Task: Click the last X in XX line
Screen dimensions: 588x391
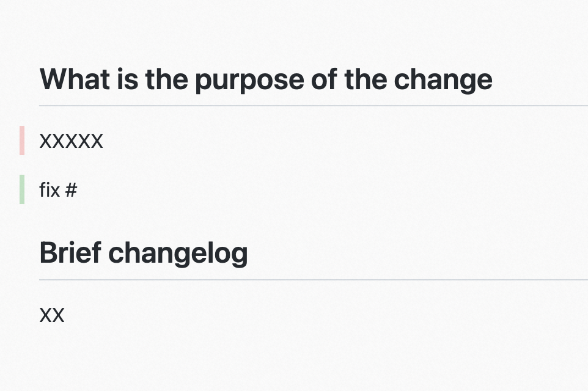Action: [58, 315]
